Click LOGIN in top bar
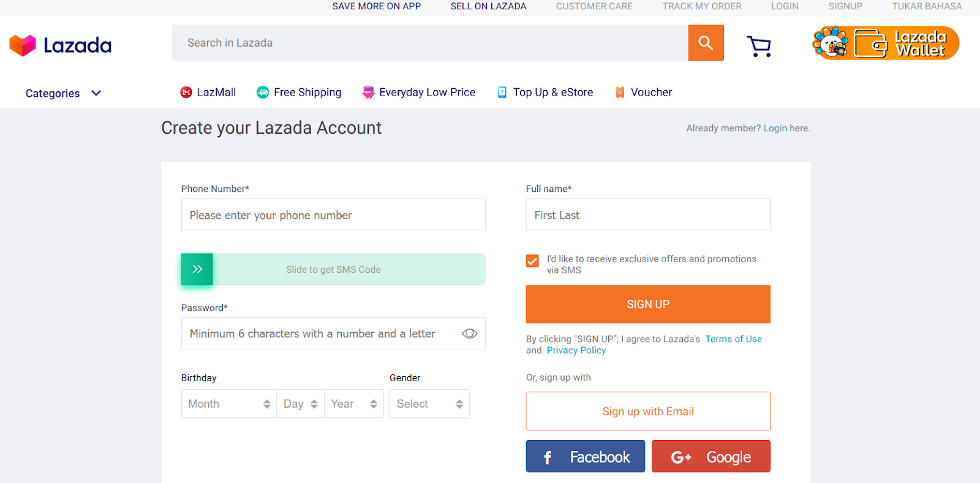Image resolution: width=980 pixels, height=483 pixels. [785, 6]
